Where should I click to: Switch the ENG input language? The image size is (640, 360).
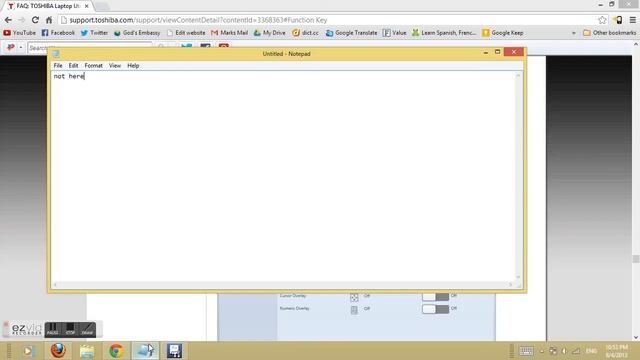click(591, 351)
